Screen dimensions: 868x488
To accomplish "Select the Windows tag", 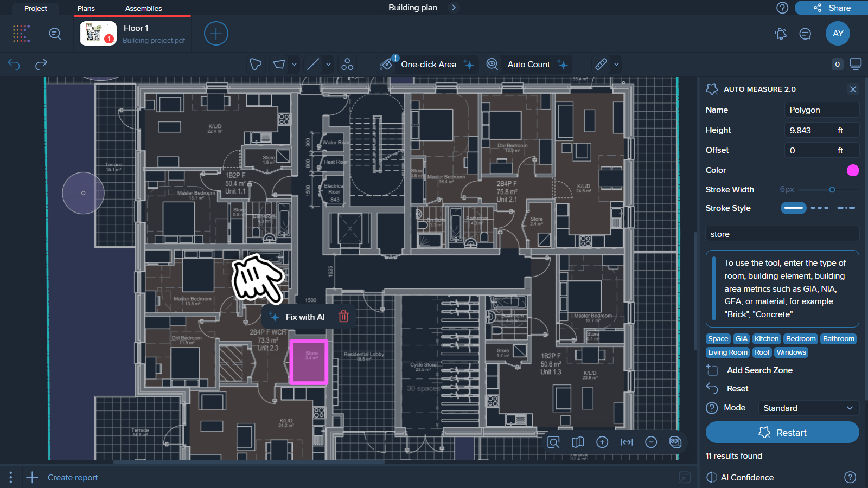I will [x=792, y=352].
